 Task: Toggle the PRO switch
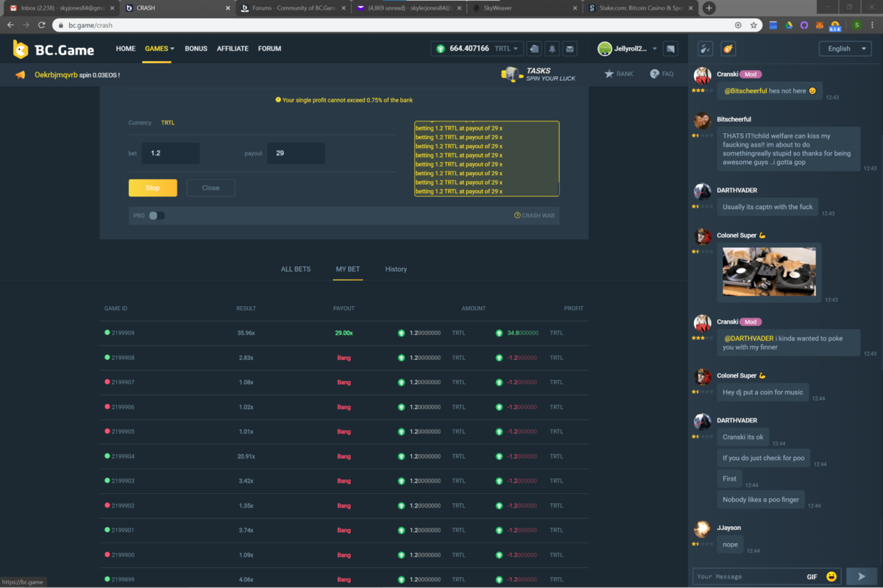pos(157,216)
